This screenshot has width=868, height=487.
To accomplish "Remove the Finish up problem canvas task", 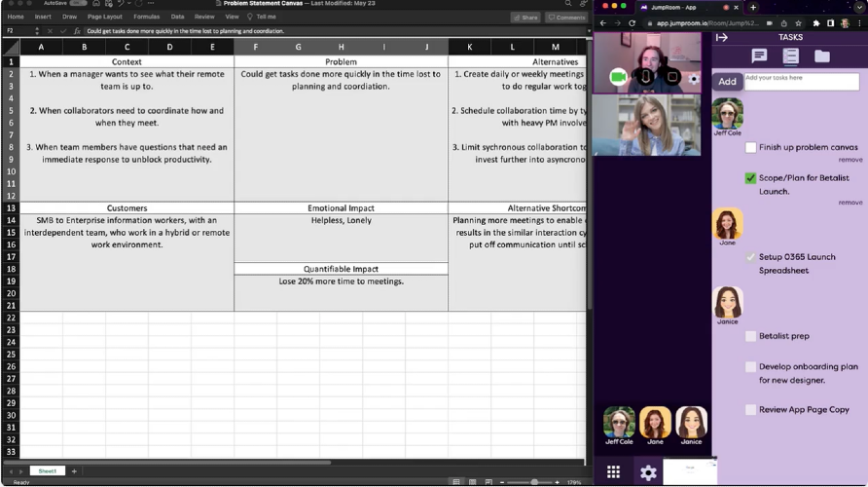I will click(x=850, y=160).
